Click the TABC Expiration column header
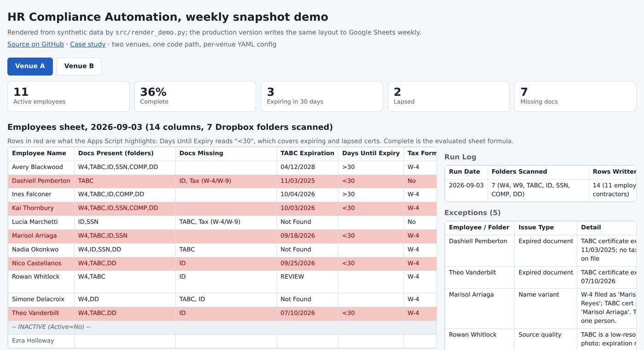The height and width of the screenshot is (350, 644). (x=307, y=154)
